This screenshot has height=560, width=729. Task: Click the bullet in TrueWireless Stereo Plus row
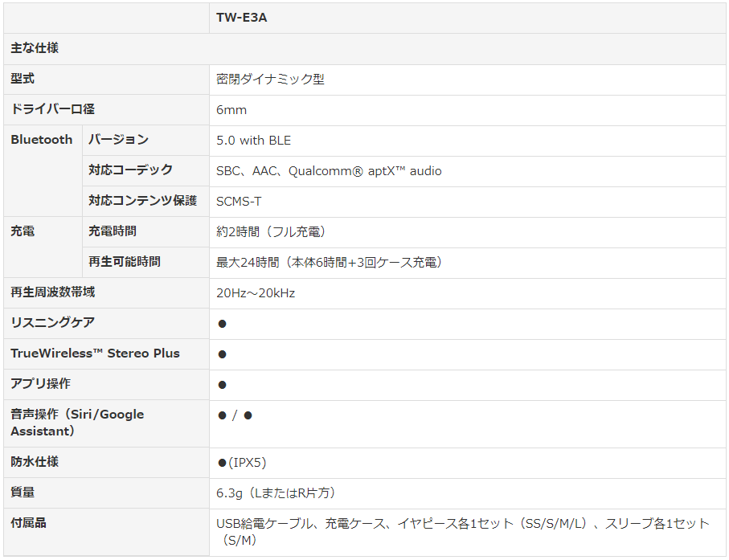[223, 354]
